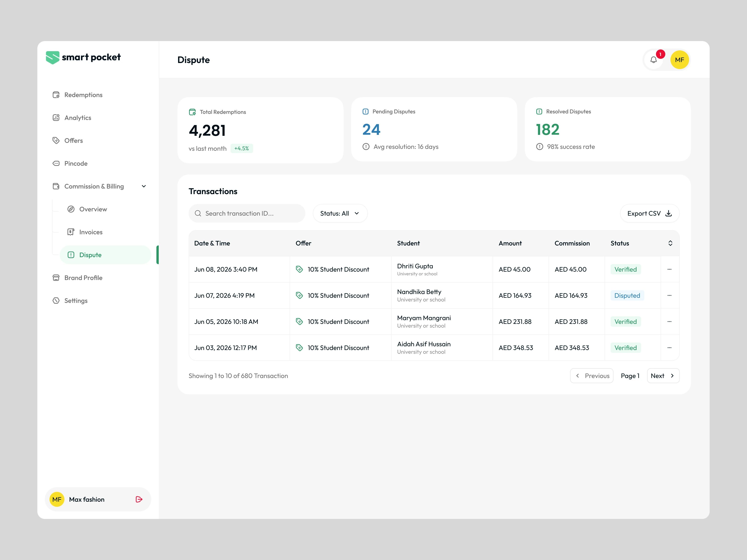The width and height of the screenshot is (747, 560).
Task: Open the more options for Nandhika Betty row
Action: pos(669,295)
